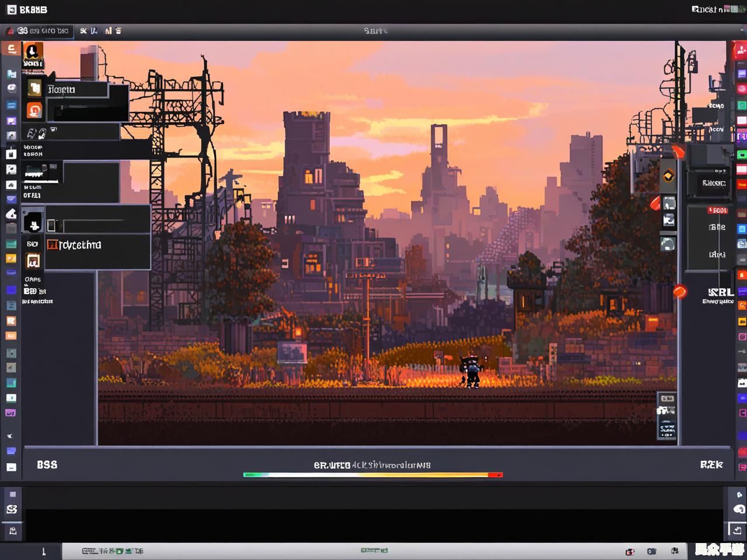
Task: Click the yellow icon in left sidebar
Action: tap(11, 258)
